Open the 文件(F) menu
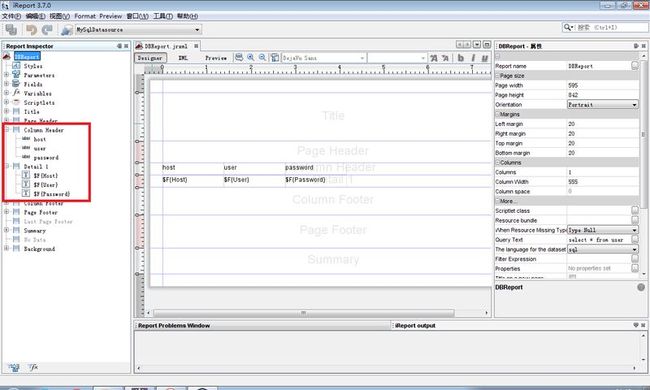The width and height of the screenshot is (650, 390). (x=11, y=16)
